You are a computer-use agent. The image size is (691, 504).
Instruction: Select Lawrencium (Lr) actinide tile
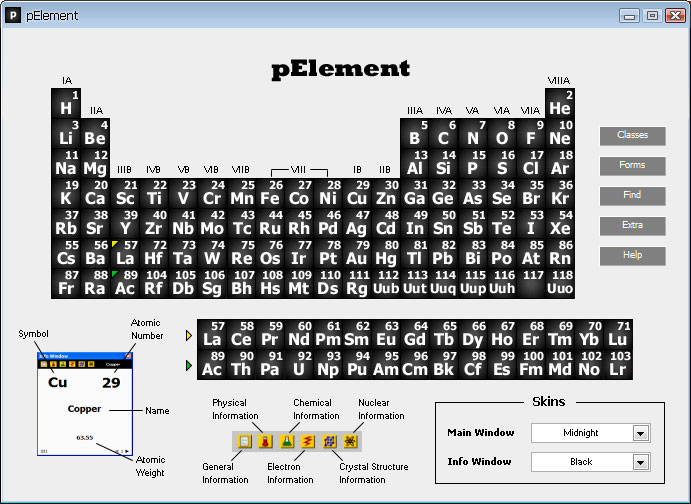click(x=618, y=364)
